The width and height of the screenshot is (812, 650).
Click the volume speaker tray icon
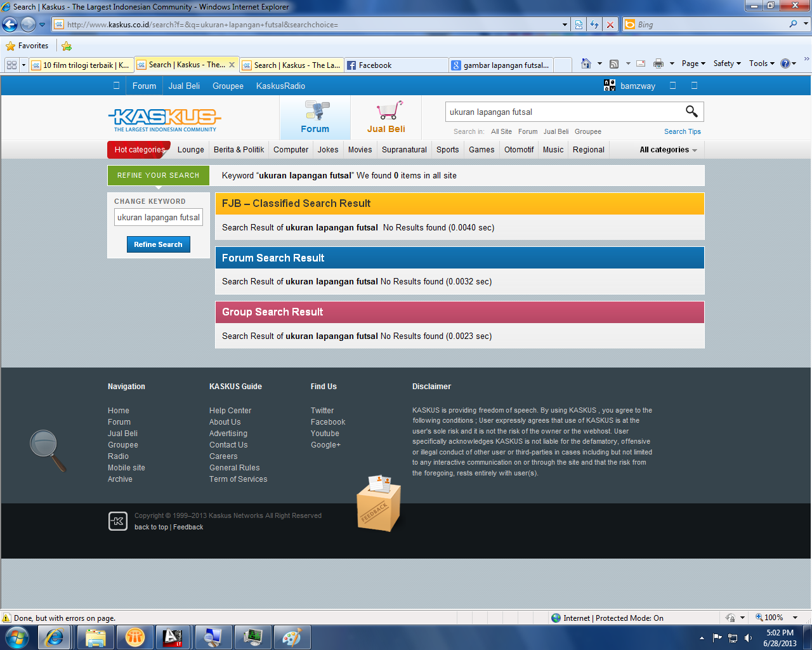[x=749, y=637]
